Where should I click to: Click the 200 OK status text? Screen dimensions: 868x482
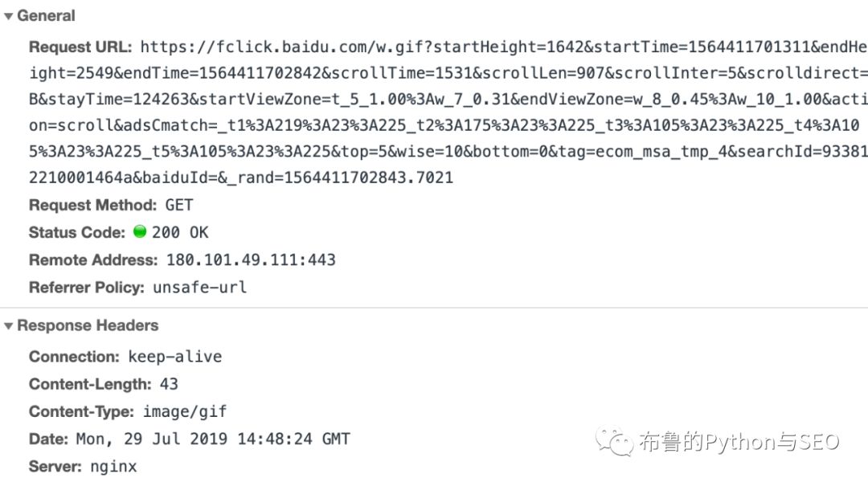[x=180, y=232]
